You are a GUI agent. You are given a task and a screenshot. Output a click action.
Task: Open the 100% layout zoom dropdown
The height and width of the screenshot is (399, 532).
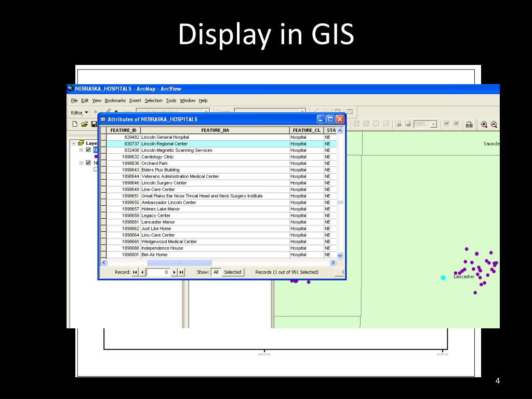[433, 125]
